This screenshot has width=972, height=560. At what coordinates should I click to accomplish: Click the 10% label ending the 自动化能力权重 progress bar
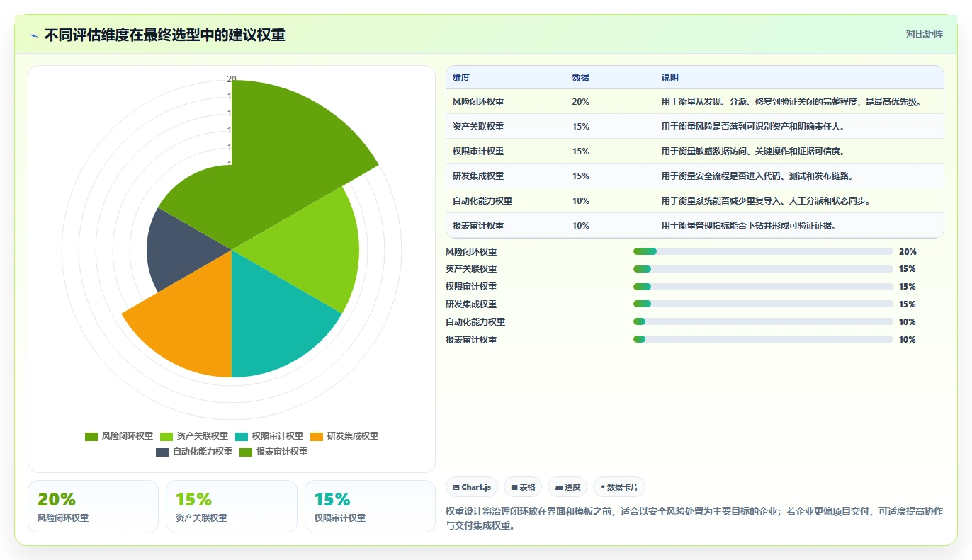tap(908, 322)
